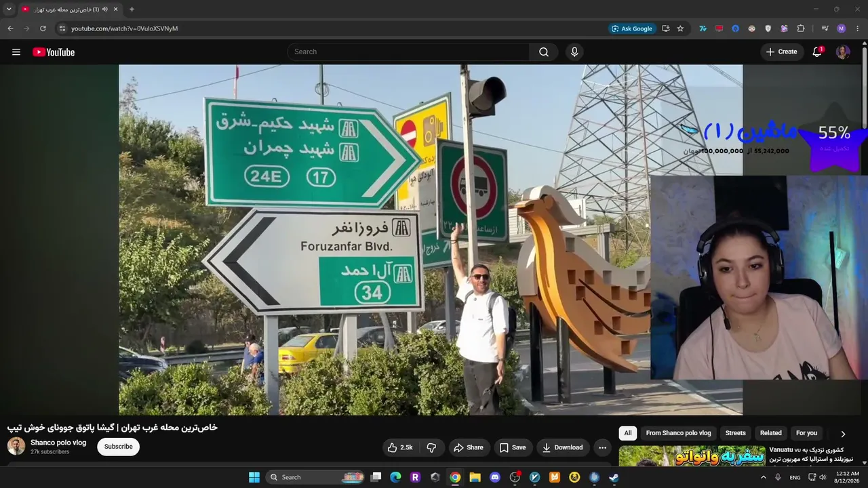Open the Shanco polo vlog channel name
The image size is (868, 488).
click(58, 443)
